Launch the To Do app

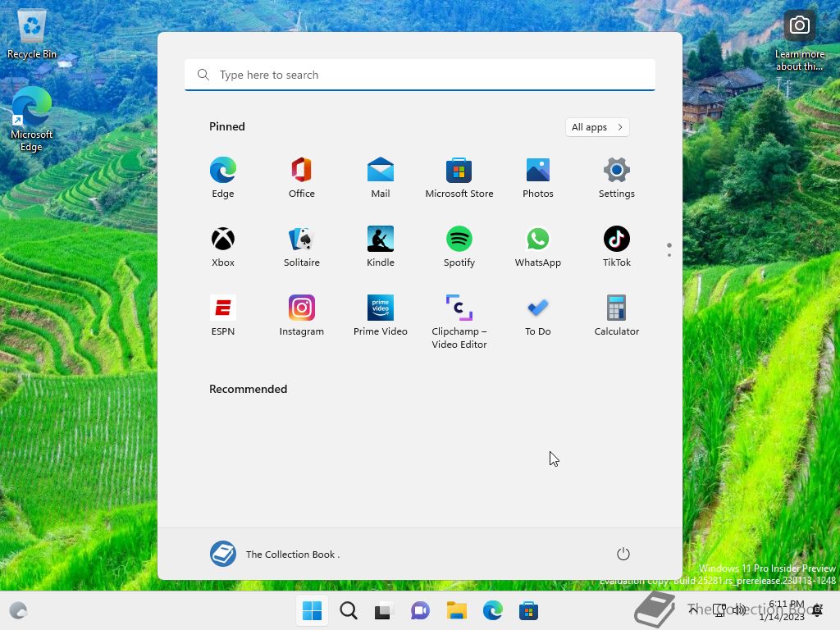click(x=538, y=316)
